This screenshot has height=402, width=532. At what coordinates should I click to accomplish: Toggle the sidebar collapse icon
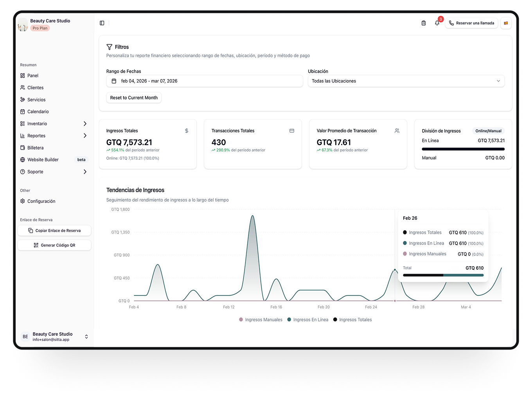point(102,23)
